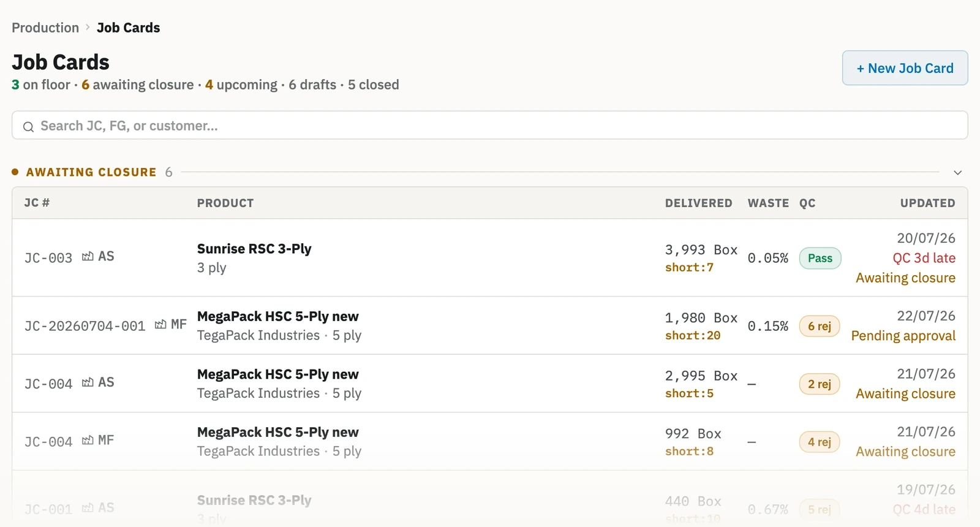Viewport: 980px width, 527px height.
Task: Click '5 closed' in summary line
Action: [374, 85]
